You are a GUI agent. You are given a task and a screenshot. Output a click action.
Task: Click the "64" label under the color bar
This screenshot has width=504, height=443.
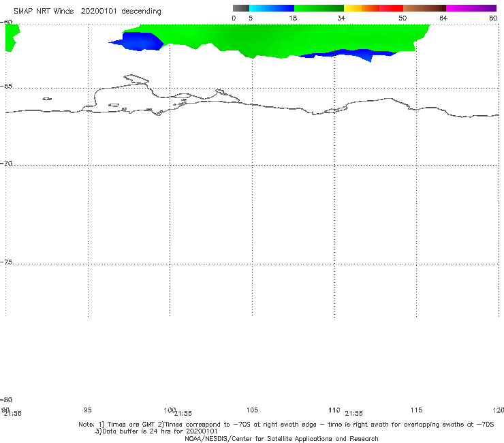(x=443, y=18)
